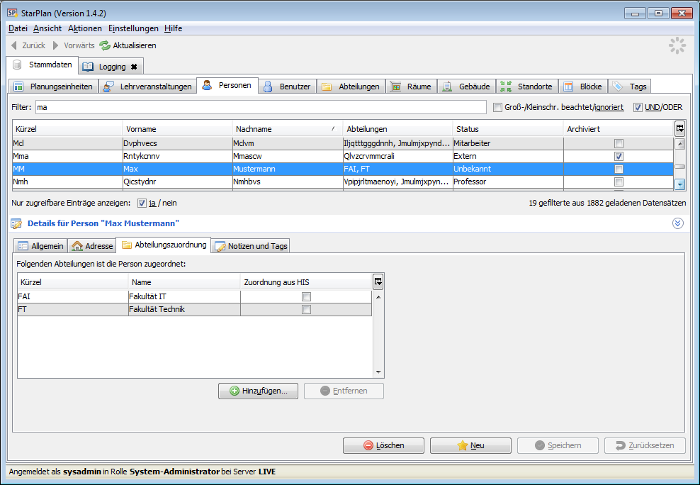Viewport: 700px width, 485px height.
Task: Click the Zurück back arrow icon
Action: pos(14,46)
